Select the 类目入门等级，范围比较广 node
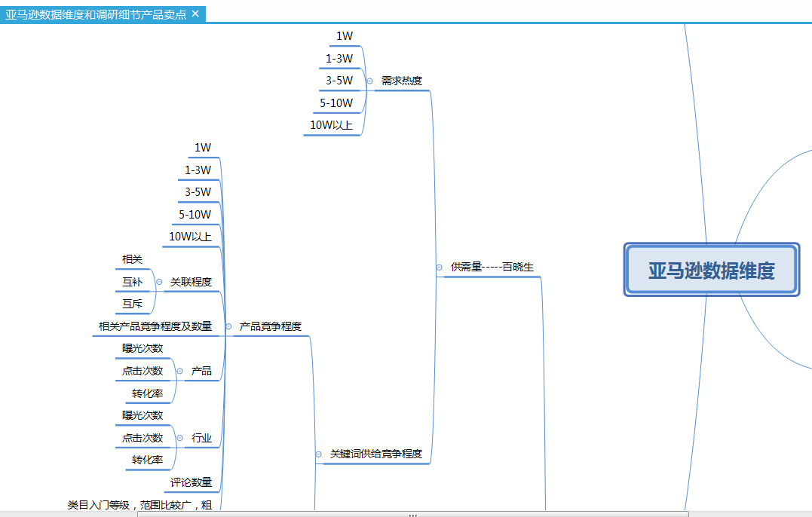This screenshot has height=517, width=812. 139,505
